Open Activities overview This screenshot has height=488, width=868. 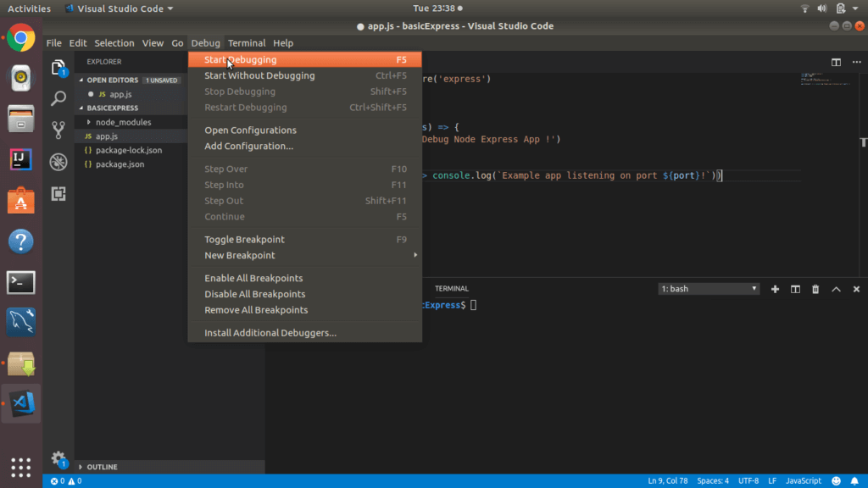click(x=29, y=8)
